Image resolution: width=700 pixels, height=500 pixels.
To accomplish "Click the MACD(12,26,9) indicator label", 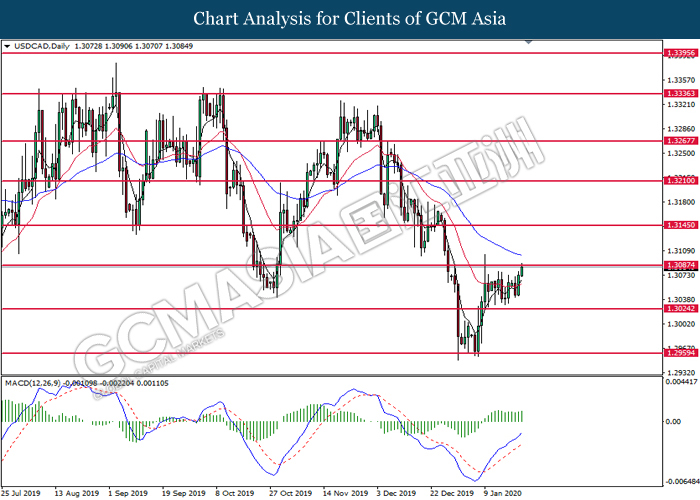I will click(x=33, y=383).
